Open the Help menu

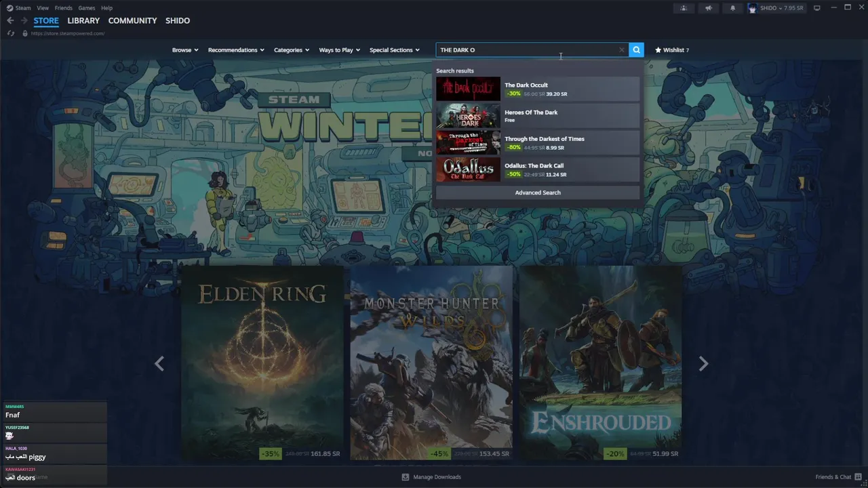pos(106,8)
